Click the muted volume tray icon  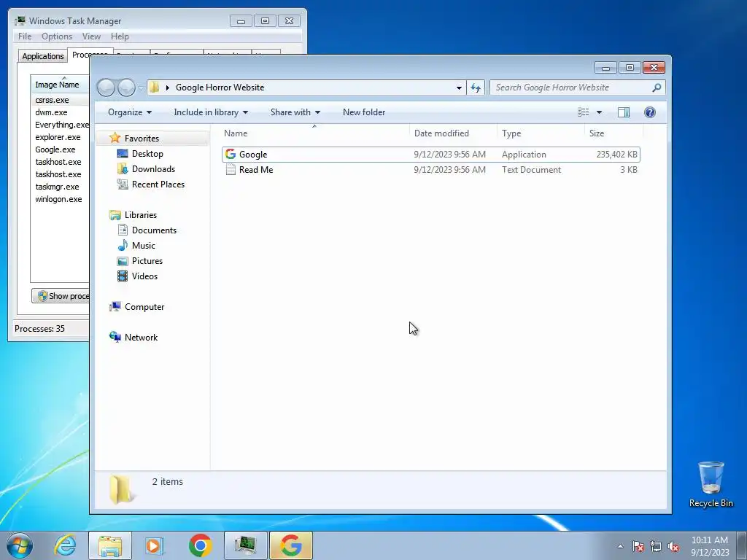click(x=673, y=546)
